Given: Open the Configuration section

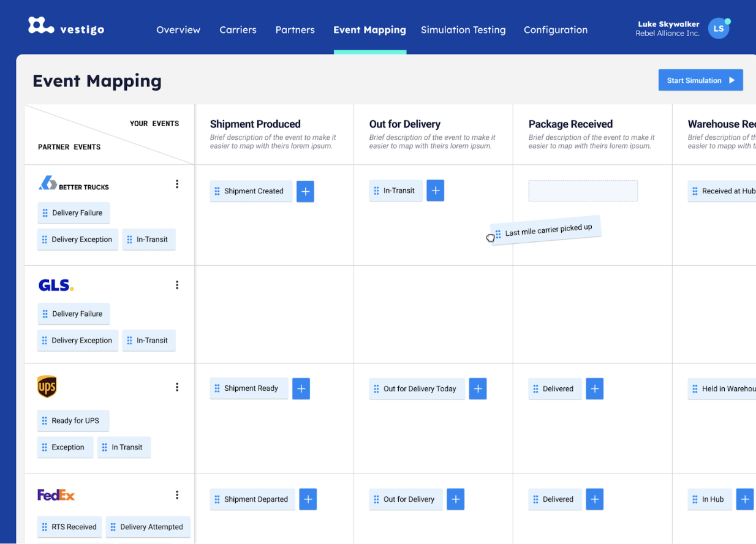Looking at the screenshot, I should (555, 29).
